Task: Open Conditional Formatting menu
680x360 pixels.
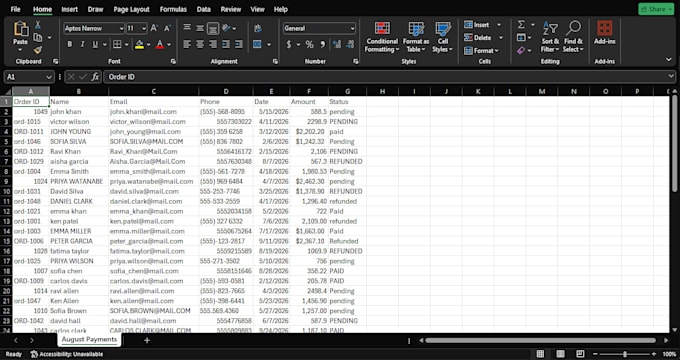Action: click(x=382, y=37)
